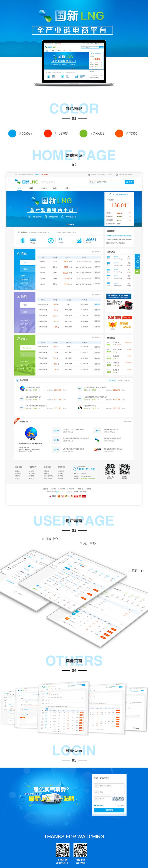
Task: Open the QR code floating side icon
Action: (x=137, y=261)
